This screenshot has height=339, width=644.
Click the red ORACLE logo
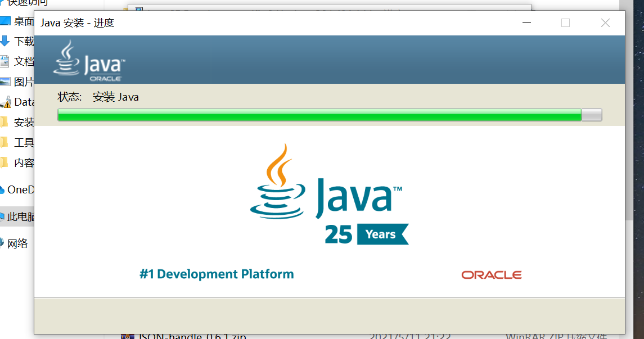click(x=492, y=275)
